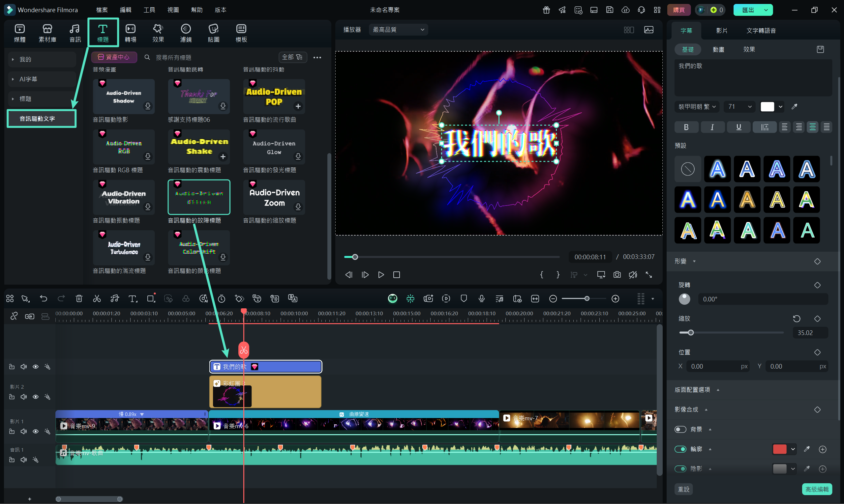Zoom in timeline with plus icon
This screenshot has width=844, height=504.
point(615,298)
